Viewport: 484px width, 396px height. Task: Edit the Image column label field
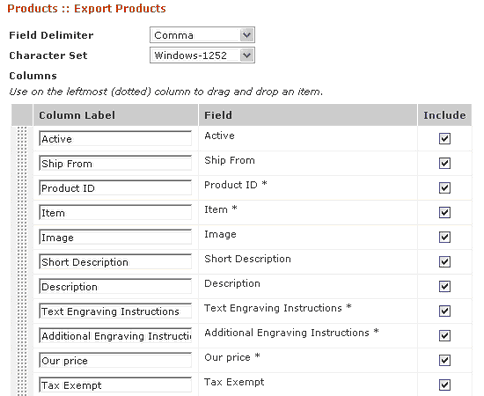click(115, 237)
